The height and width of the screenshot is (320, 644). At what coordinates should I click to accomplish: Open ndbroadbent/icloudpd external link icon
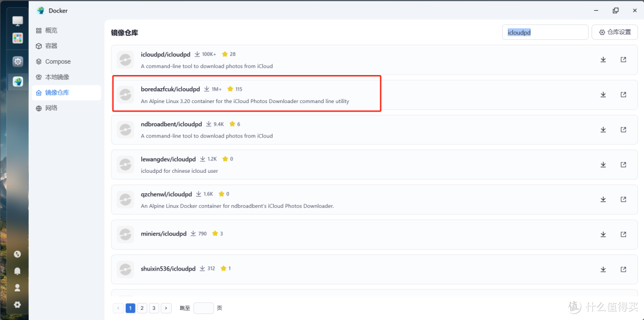pos(623,129)
